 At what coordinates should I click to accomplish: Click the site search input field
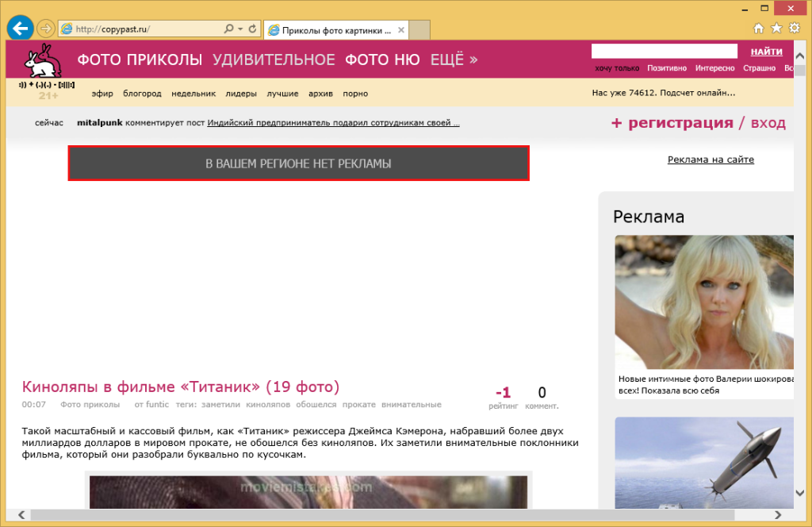click(664, 52)
